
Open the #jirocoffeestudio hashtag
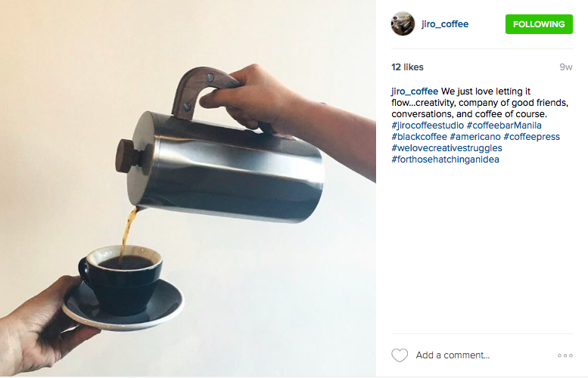(428, 125)
